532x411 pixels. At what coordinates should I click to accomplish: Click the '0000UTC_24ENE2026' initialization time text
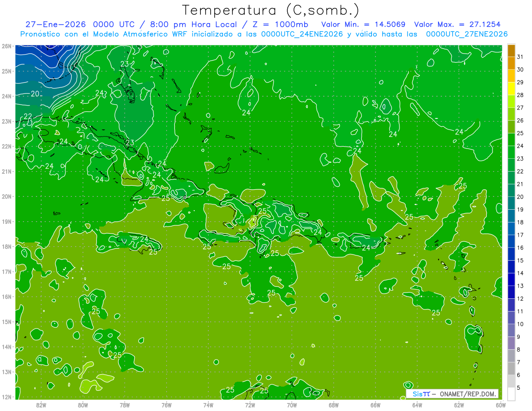coord(301,34)
